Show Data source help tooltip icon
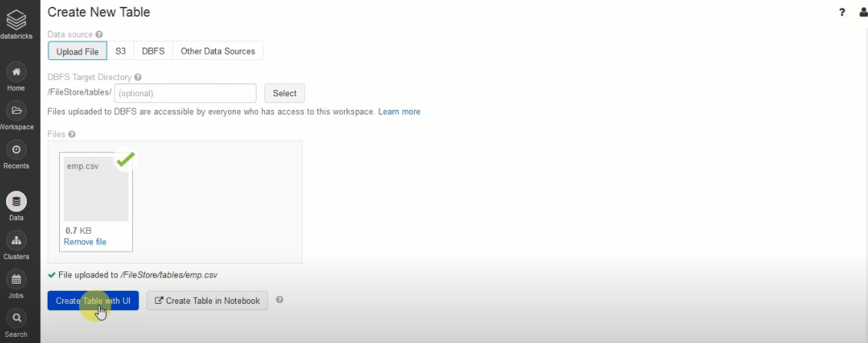The width and height of the screenshot is (868, 343). point(99,35)
